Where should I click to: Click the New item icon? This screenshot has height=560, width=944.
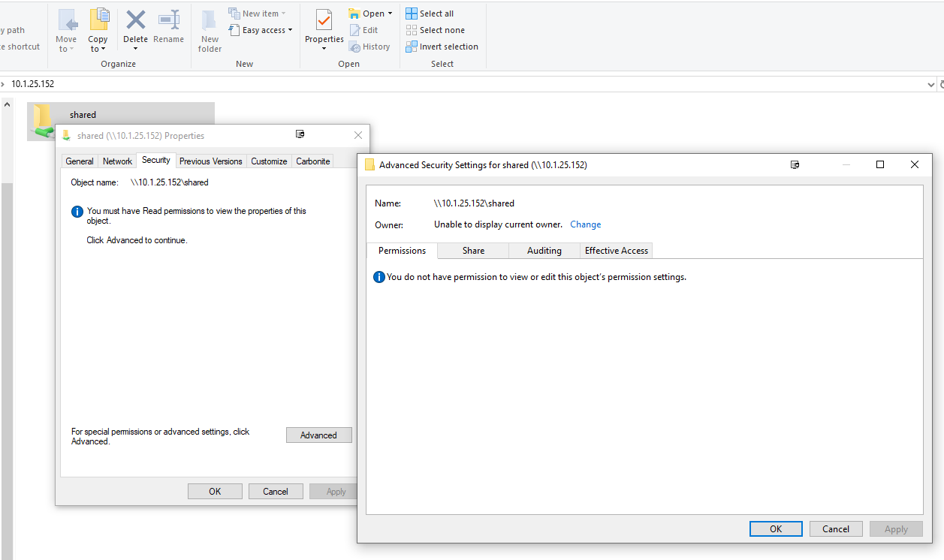(x=234, y=14)
